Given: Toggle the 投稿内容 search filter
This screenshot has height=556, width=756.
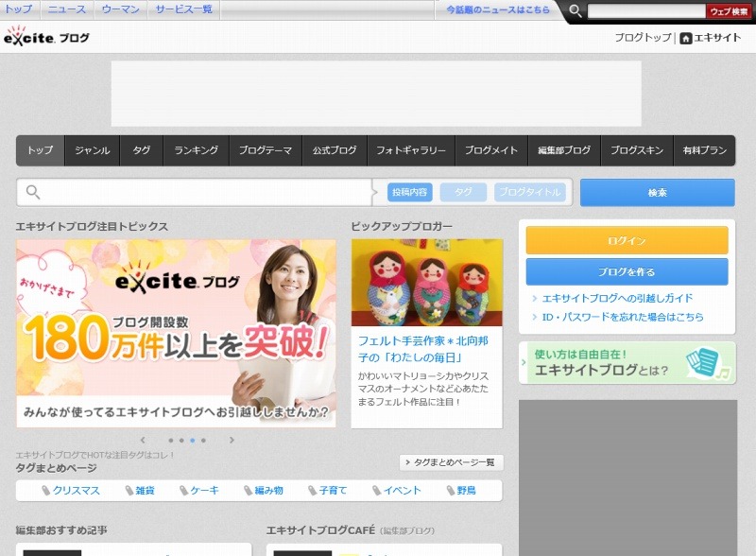Looking at the screenshot, I should coord(410,192).
